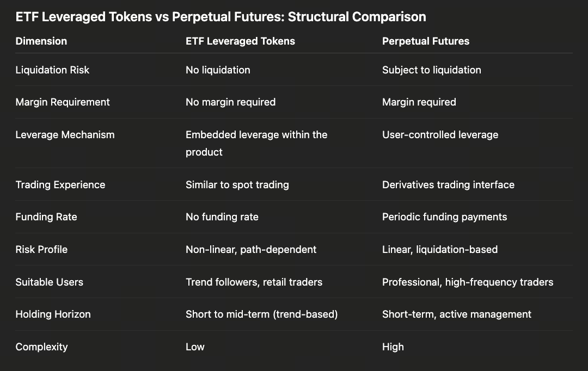Click the Leverage Mechanism row label

[x=65, y=135]
